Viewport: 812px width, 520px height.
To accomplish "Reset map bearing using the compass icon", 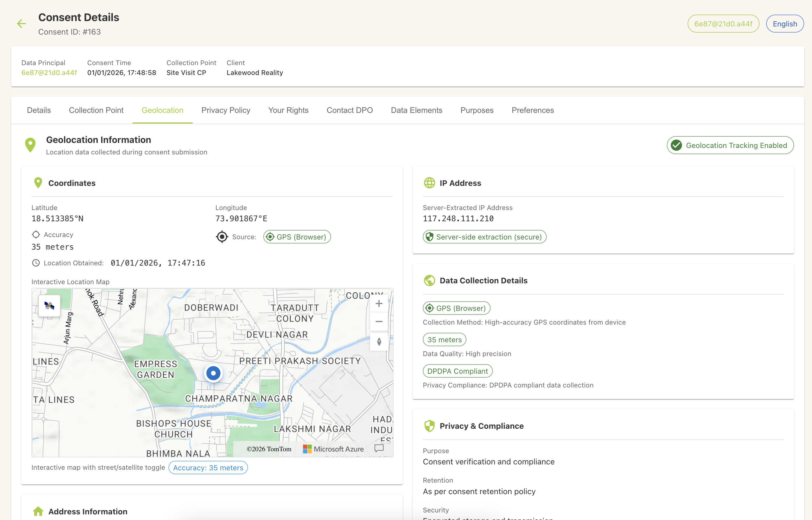I will tap(379, 341).
